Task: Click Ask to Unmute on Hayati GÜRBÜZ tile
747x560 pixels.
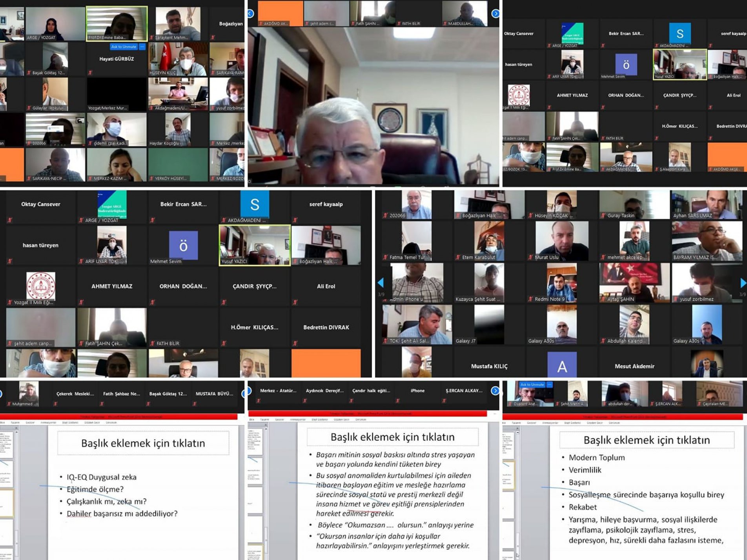Action: click(123, 47)
